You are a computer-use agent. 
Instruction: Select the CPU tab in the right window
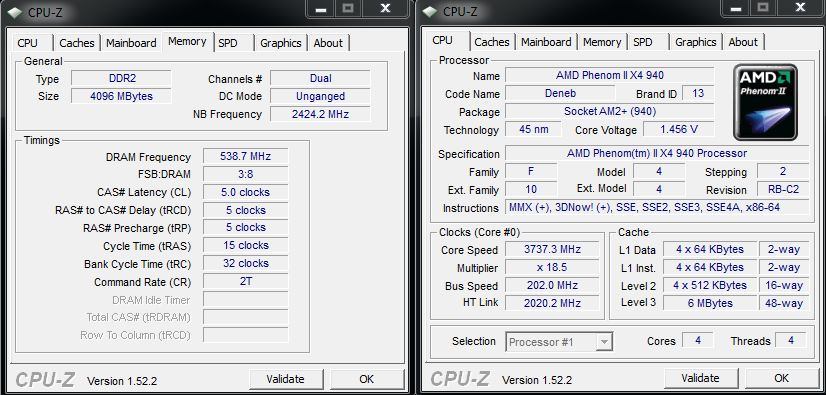(442, 40)
